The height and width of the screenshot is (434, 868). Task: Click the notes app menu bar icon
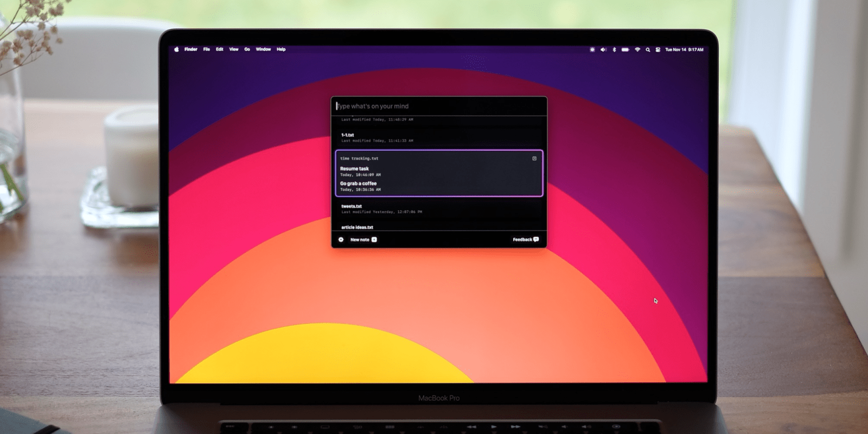pyautogui.click(x=592, y=49)
